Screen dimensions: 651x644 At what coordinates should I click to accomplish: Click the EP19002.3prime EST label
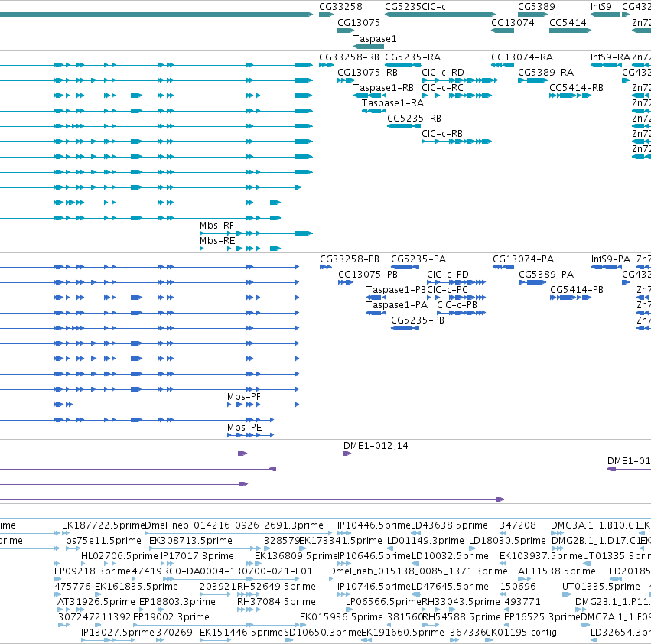[171, 617]
